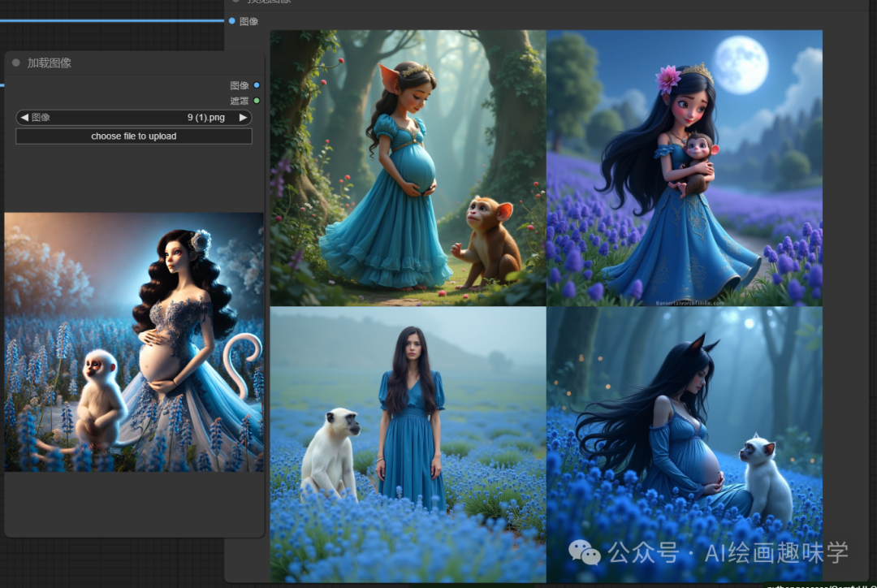Click the blue 图像 output socket on the load node
The height and width of the screenshot is (588, 877).
(x=257, y=85)
